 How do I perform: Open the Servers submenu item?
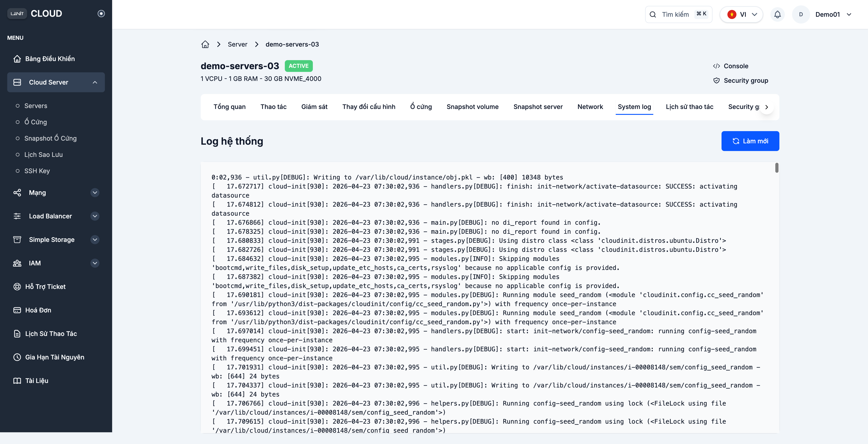36,106
